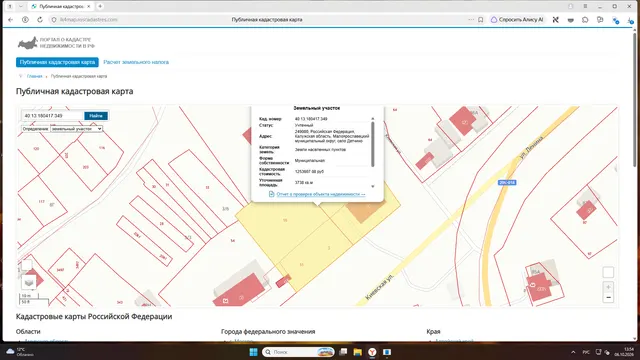
Task: Click the site protection icon in the address bar
Action: 53,20
